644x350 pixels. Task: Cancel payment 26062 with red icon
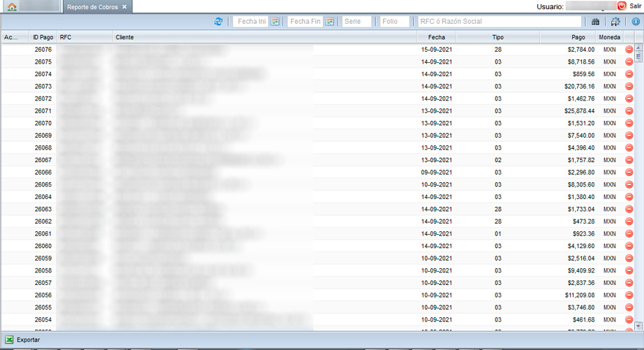(x=629, y=221)
